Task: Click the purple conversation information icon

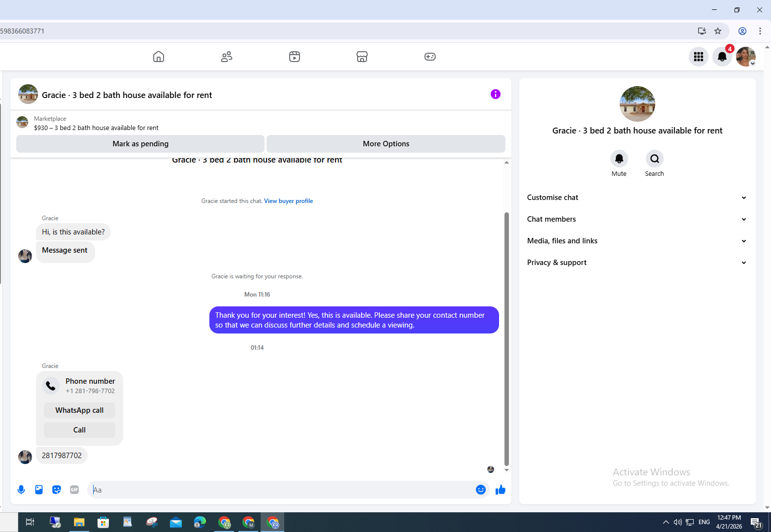Action: (496, 94)
